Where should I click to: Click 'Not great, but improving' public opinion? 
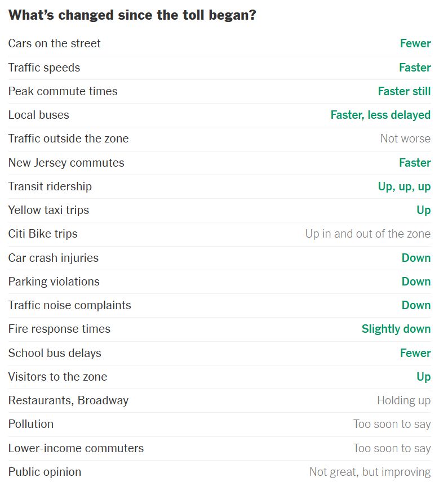(x=370, y=472)
